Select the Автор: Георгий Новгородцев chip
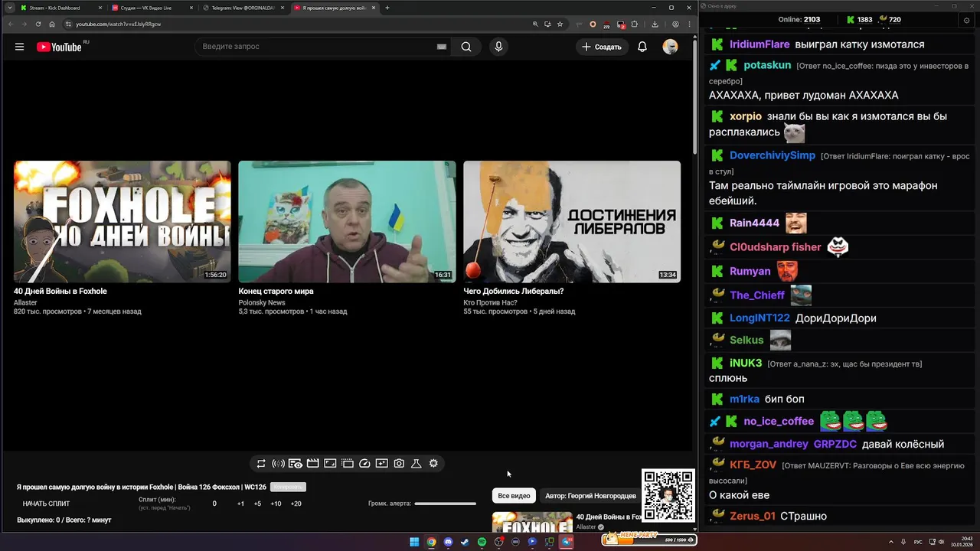The image size is (980, 551). [x=590, y=496]
